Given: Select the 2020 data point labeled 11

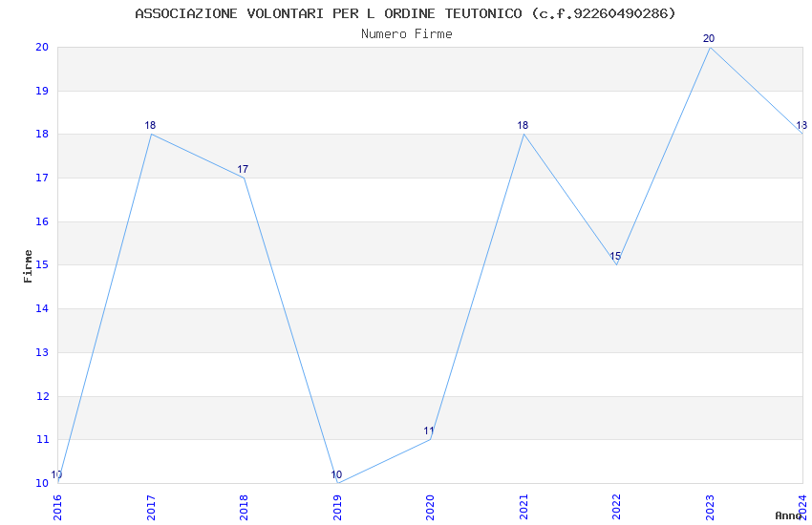Looking at the screenshot, I should pos(430,440).
